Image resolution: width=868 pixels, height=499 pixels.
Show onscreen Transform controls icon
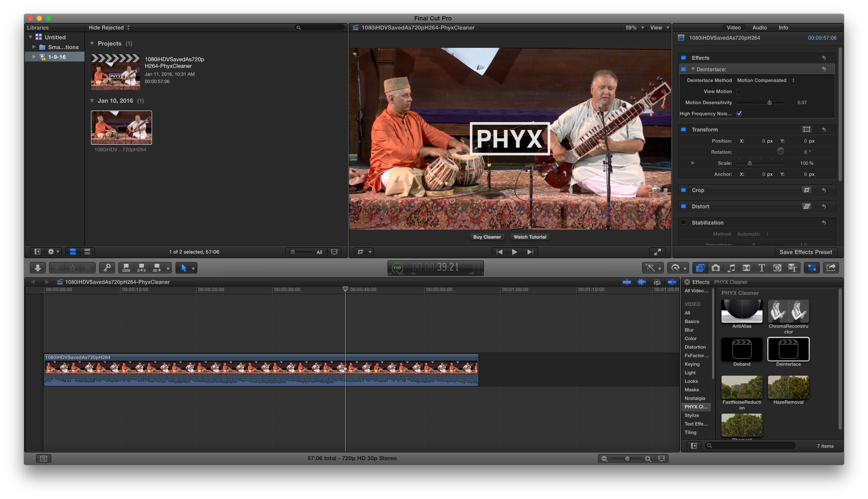click(x=806, y=129)
